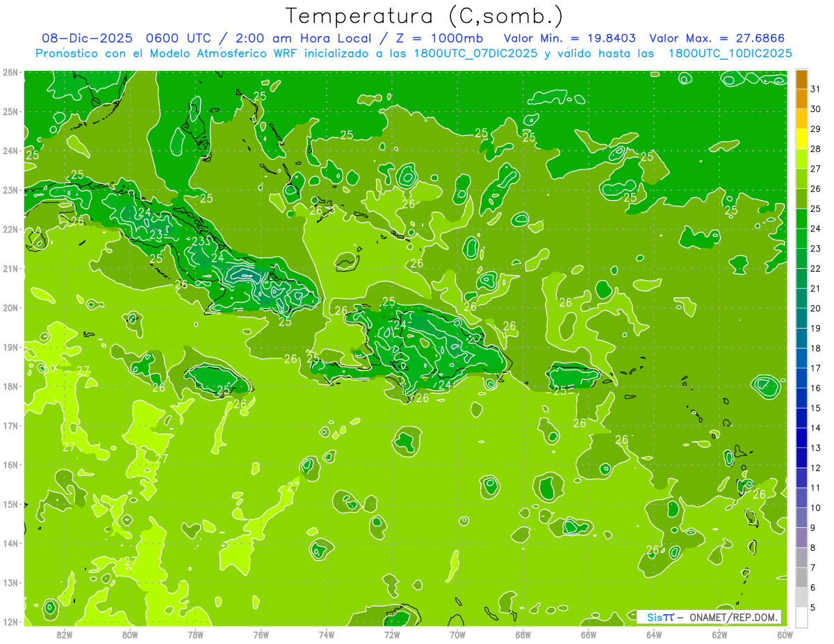This screenshot has height=644, width=834.
Task: Click the "12N" latitude axis label
Action: tap(11, 622)
